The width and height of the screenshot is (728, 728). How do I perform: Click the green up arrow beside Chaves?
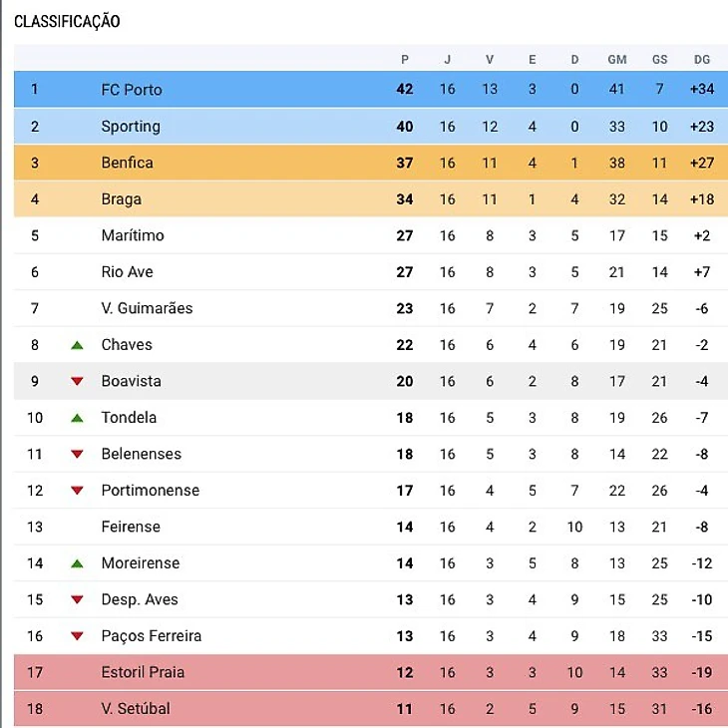[77, 345]
